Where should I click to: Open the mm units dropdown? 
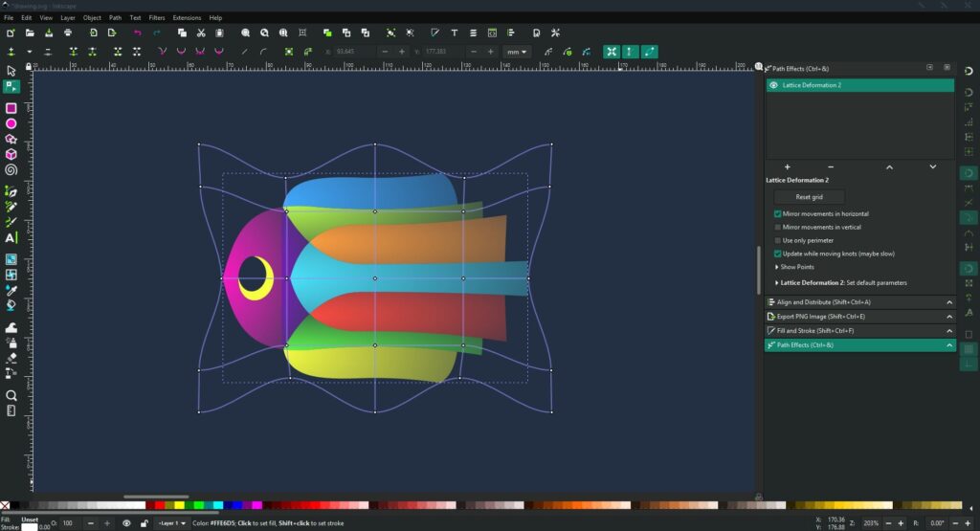[517, 52]
